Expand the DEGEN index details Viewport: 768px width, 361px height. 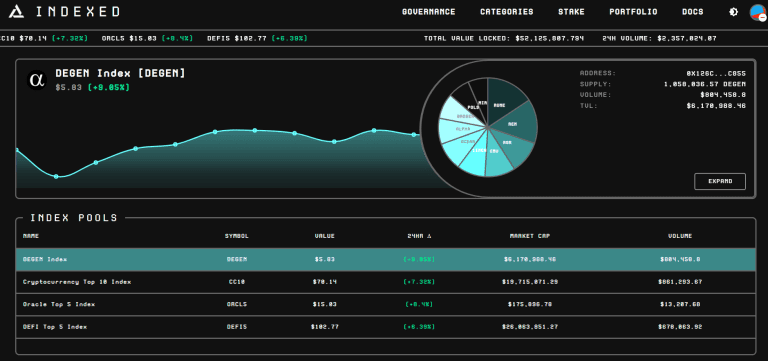720,181
